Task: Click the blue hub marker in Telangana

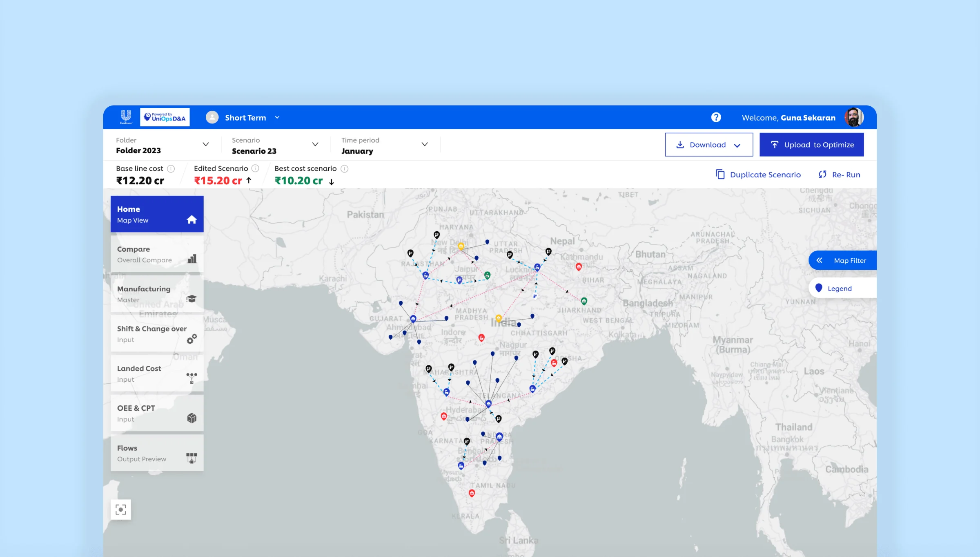Action: [x=488, y=404]
